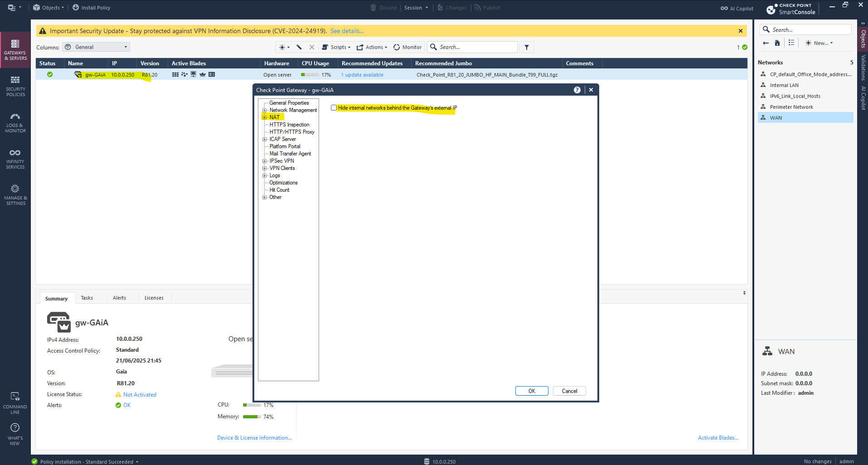Open the Columns General dropdown
Image resolution: width=868 pixels, height=465 pixels.
pos(96,47)
